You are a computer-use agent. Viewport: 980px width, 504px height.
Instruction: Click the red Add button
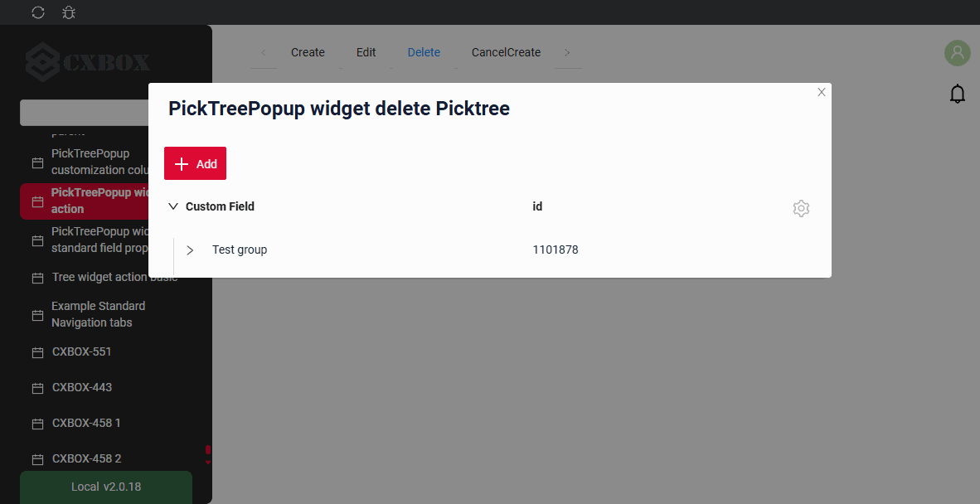pyautogui.click(x=195, y=163)
